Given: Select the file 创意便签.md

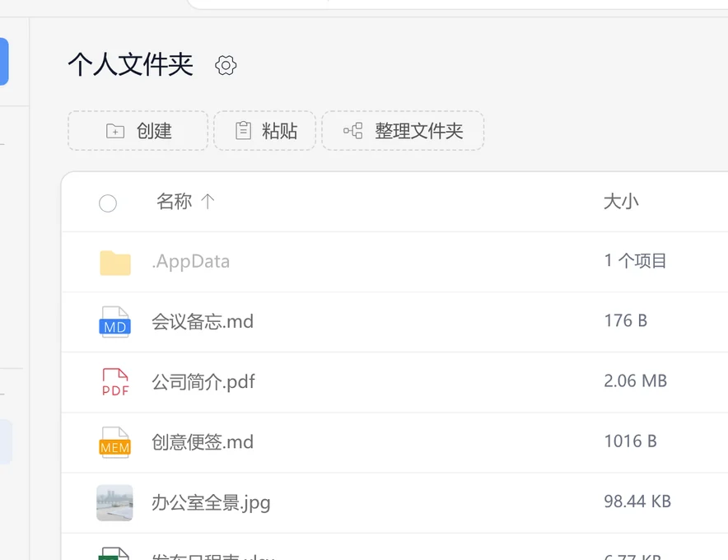Looking at the screenshot, I should [x=203, y=442].
